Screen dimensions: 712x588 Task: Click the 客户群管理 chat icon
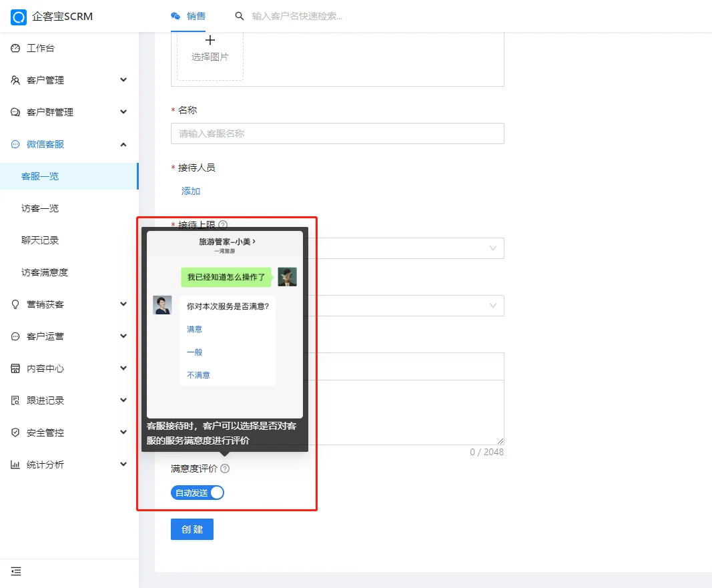tap(15, 112)
